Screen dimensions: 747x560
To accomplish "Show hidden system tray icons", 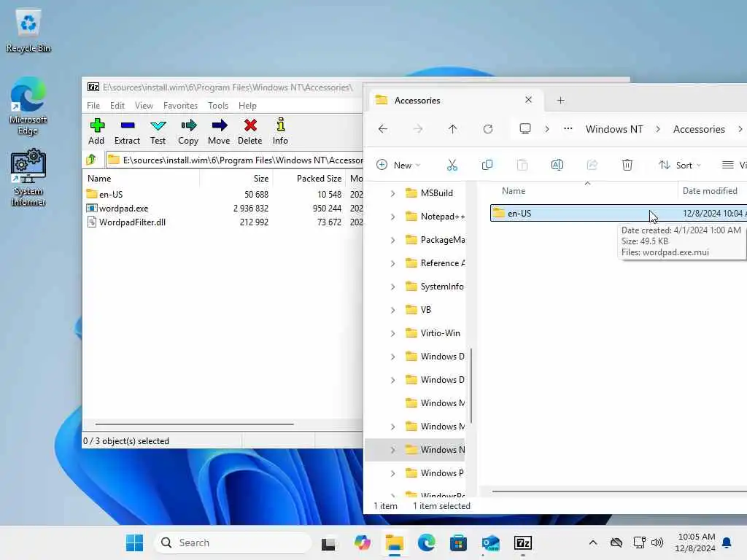I will pyautogui.click(x=593, y=542).
